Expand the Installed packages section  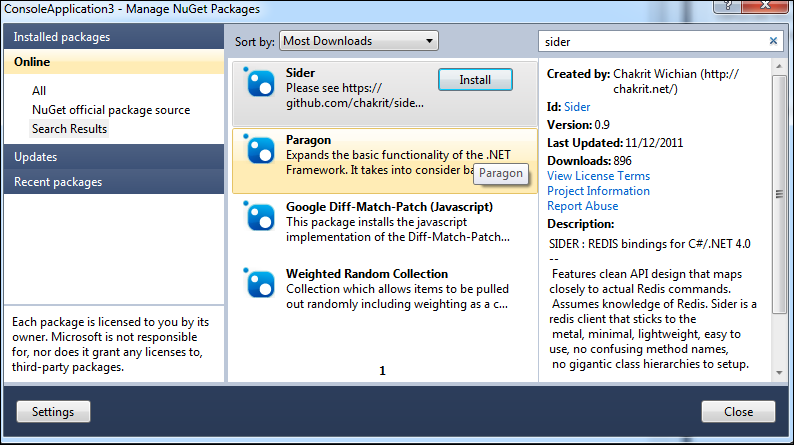[x=114, y=37]
